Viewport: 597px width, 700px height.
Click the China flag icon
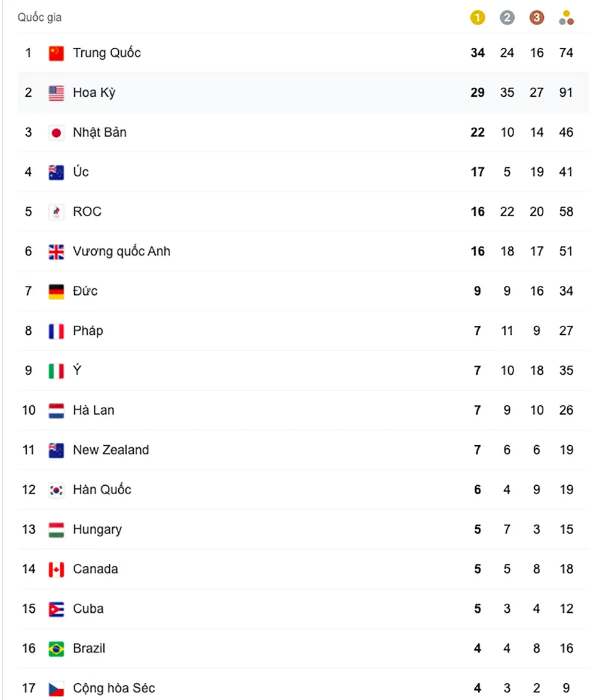click(56, 53)
